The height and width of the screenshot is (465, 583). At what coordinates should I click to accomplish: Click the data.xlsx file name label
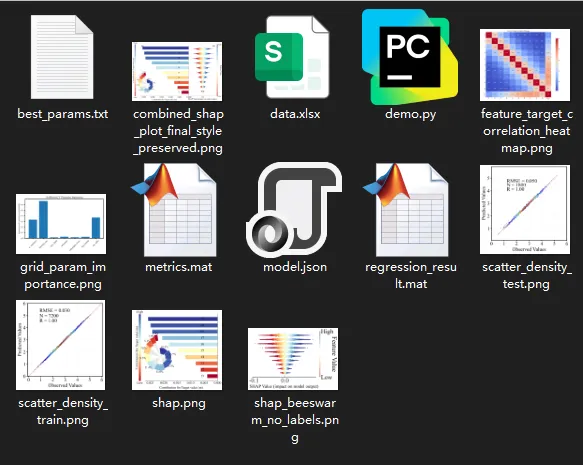coord(295,114)
